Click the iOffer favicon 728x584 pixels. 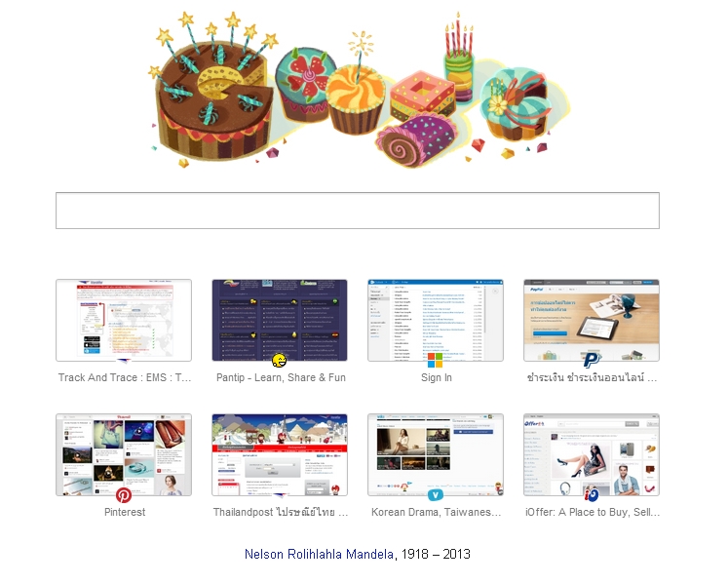[x=591, y=495]
